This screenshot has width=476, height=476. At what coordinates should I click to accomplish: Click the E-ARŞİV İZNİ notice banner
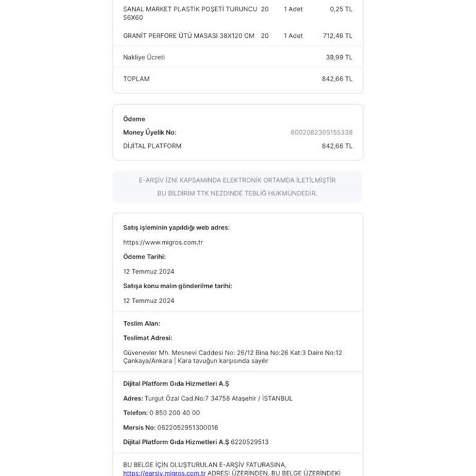237,187
